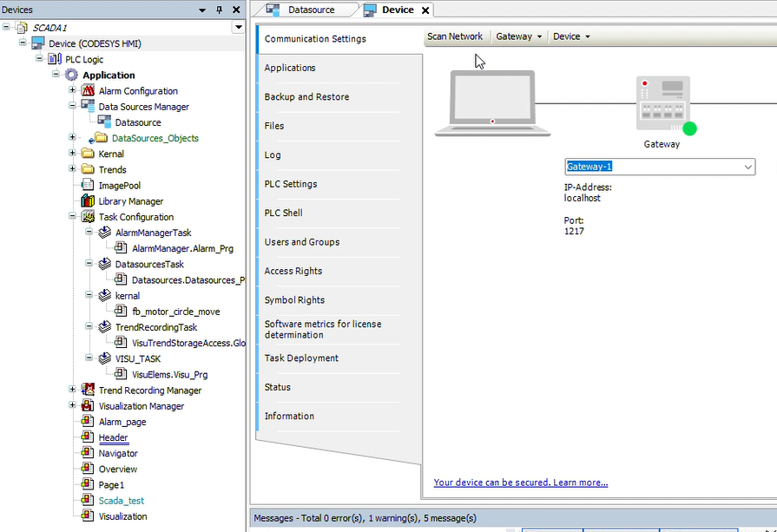
Task: Expand the Trend Recording Manager node
Action: 72,390
